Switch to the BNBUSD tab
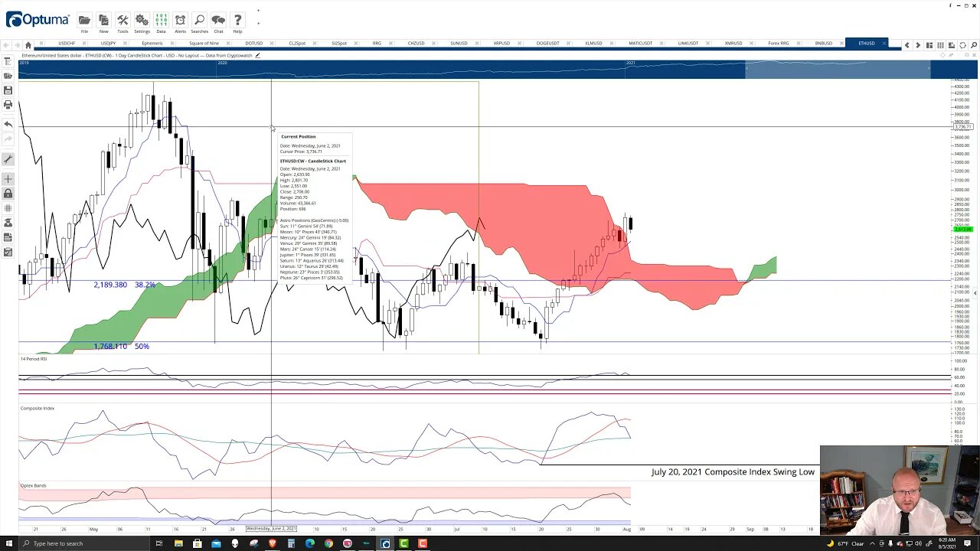The image size is (980, 551). pyautogui.click(x=823, y=44)
